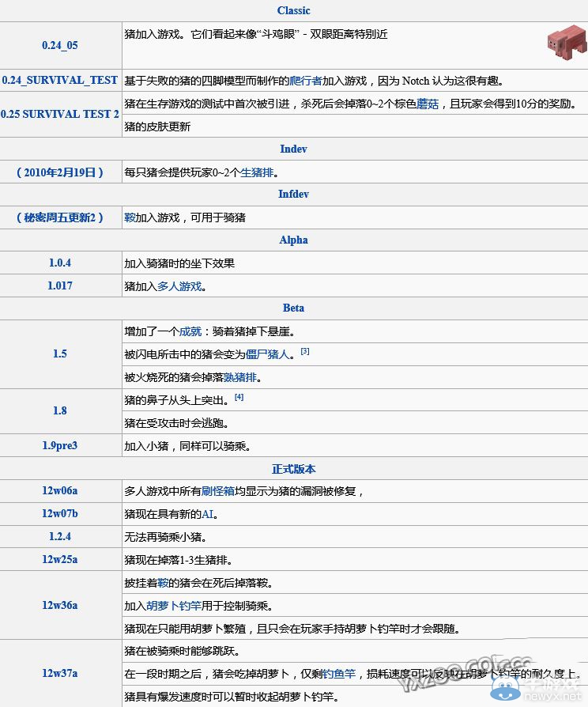Follow the 爬行者 link
Viewport: 588px width, 707px height.
pyautogui.click(x=306, y=81)
